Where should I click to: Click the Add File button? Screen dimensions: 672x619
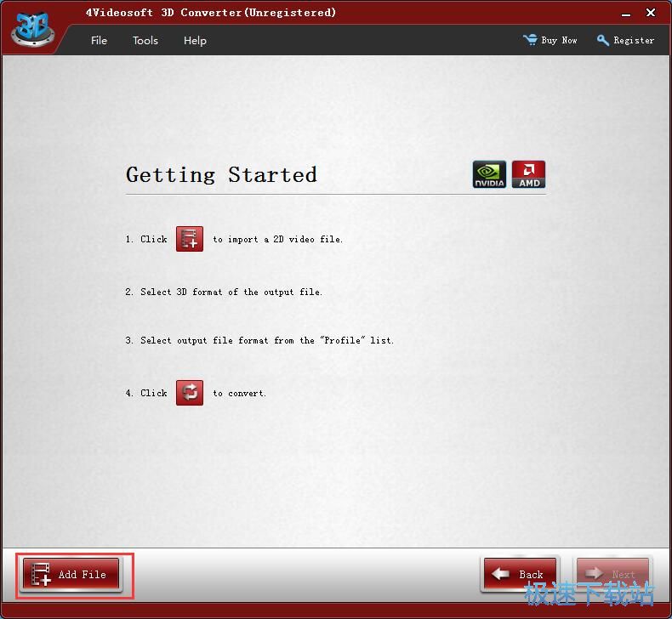(71, 575)
